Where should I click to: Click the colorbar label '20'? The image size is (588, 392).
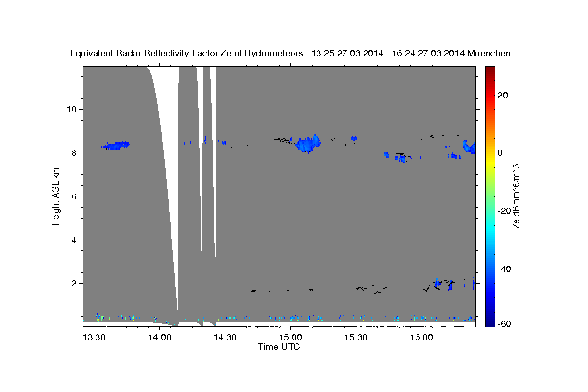pos(503,95)
